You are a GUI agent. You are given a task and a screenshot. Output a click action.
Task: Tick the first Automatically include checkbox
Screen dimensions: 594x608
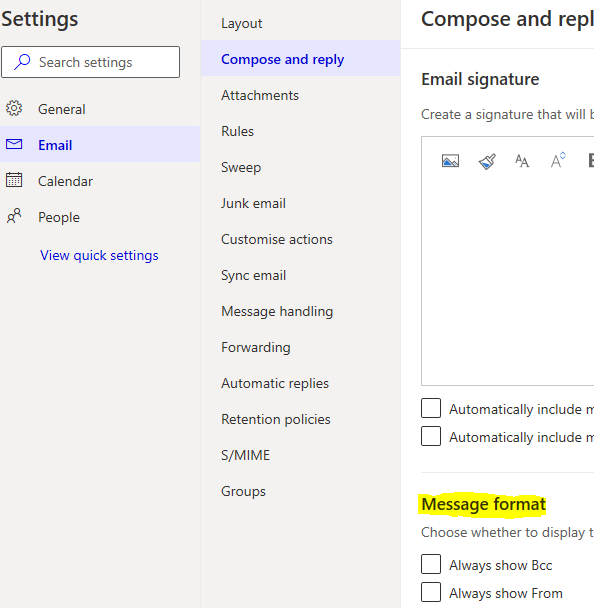tap(431, 408)
